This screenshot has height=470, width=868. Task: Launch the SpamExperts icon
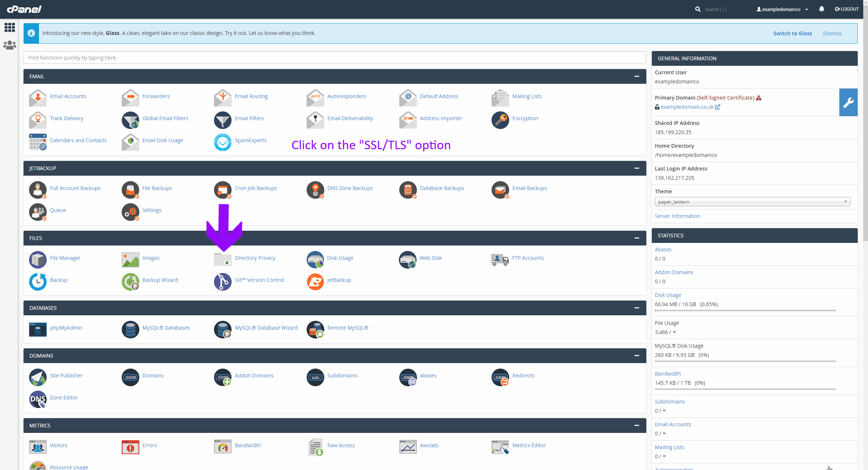(223, 142)
